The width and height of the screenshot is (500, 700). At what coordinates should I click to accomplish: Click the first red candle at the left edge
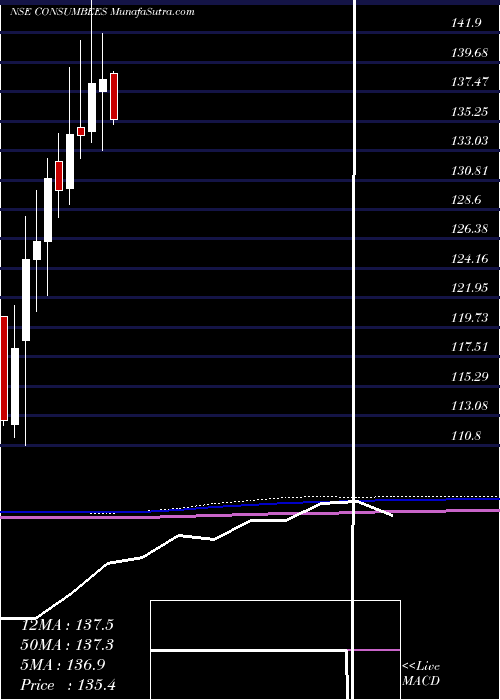4,368
